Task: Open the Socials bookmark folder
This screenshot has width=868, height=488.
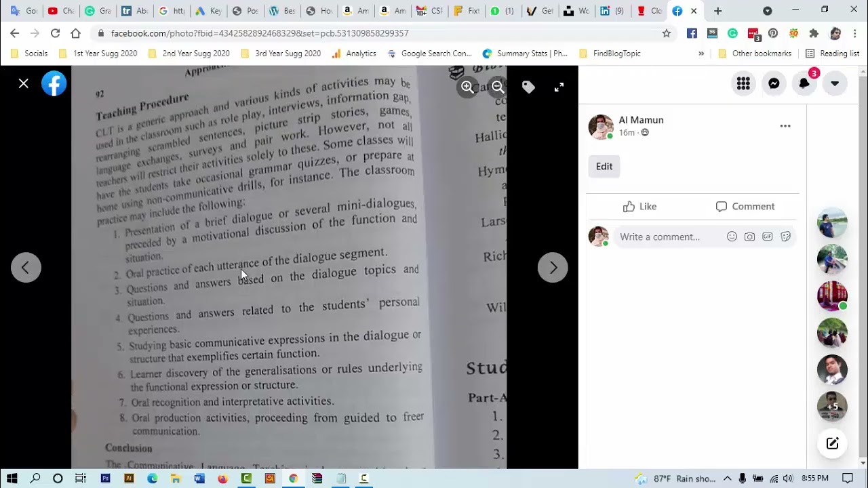Action: 29,54
